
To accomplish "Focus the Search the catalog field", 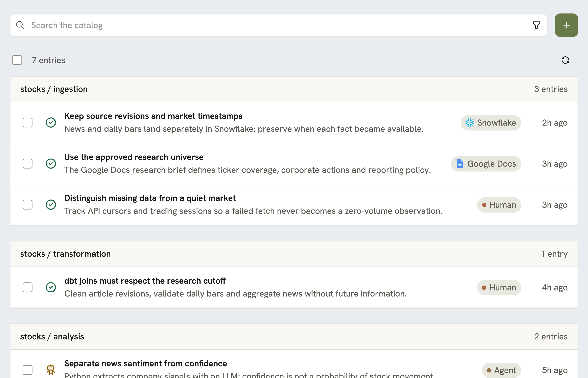I will pos(279,25).
